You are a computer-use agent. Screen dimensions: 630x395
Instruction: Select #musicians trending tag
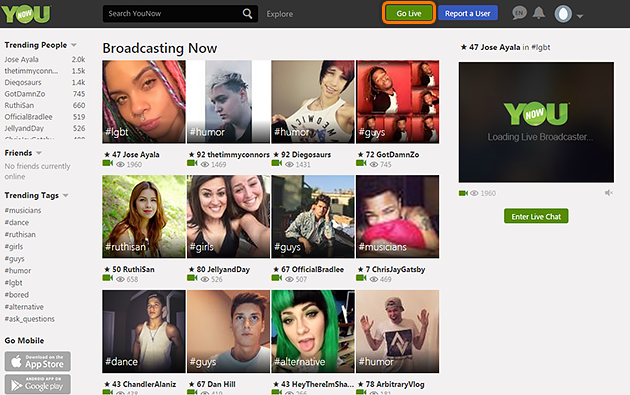click(x=23, y=210)
